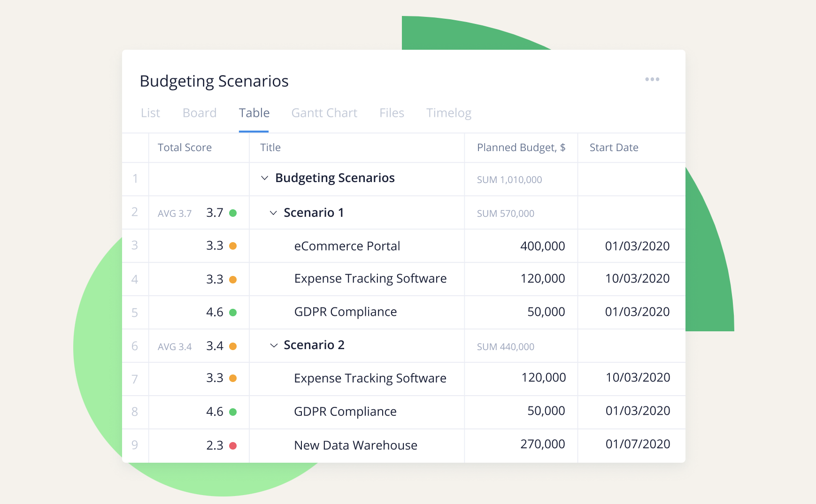
Task: Click the red dot on New Data Warehouse row
Action: pos(233,445)
